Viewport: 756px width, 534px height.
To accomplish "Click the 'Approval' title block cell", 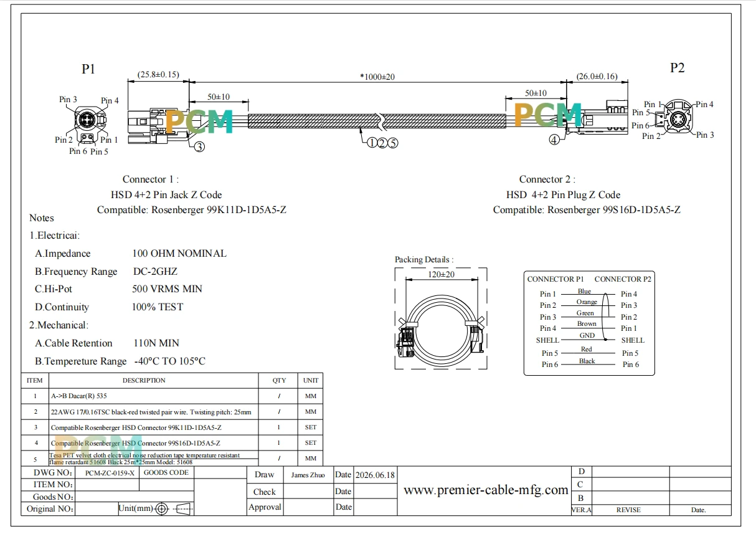I will pos(265,507).
